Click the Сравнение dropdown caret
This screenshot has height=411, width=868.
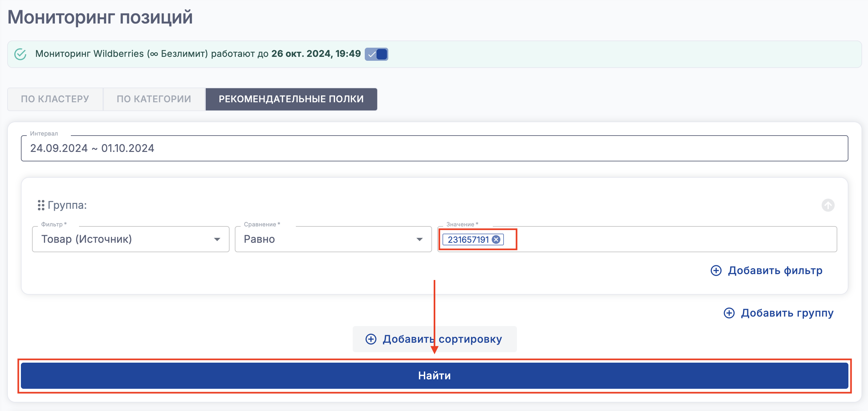[x=419, y=239]
